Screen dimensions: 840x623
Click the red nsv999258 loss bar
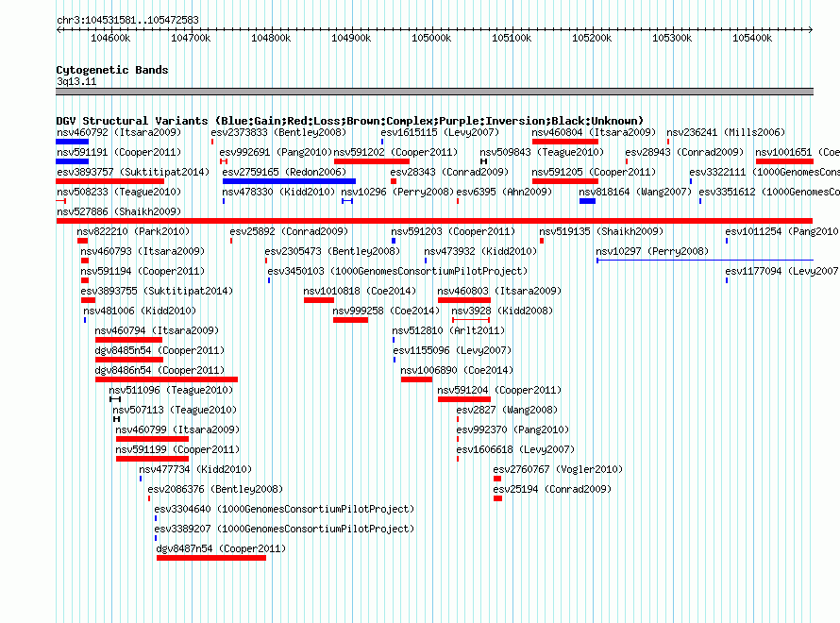click(x=350, y=320)
